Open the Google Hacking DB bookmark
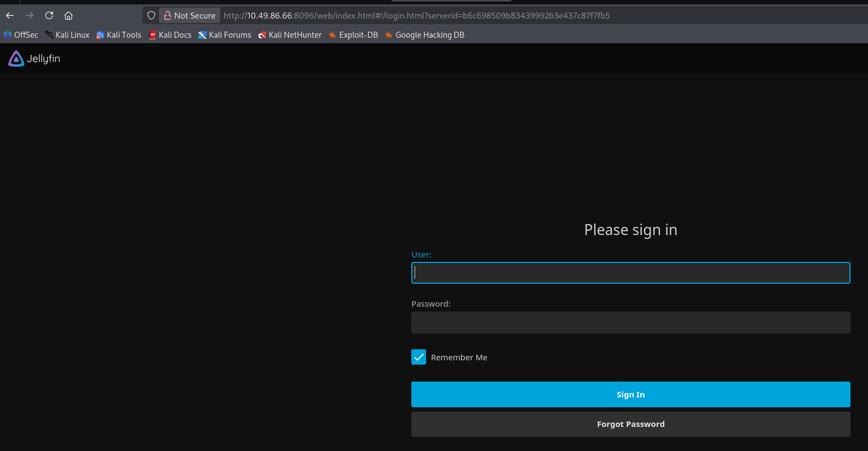This screenshot has height=451, width=868. pyautogui.click(x=424, y=35)
